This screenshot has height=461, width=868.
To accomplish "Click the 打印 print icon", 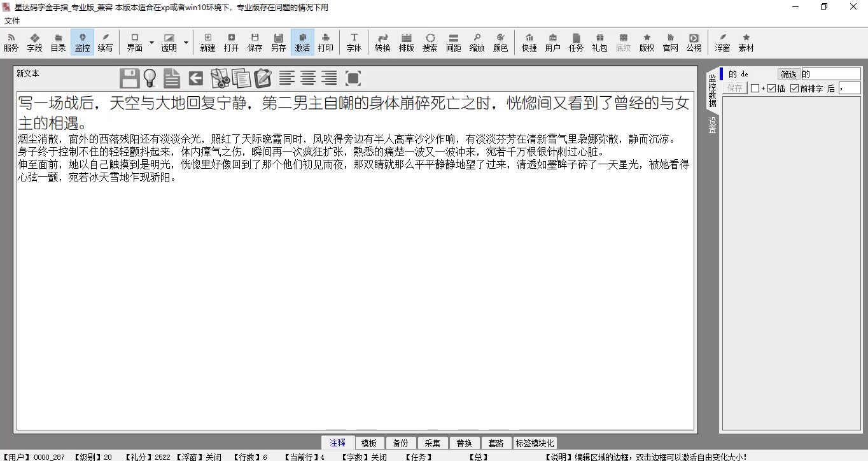I will tap(326, 42).
